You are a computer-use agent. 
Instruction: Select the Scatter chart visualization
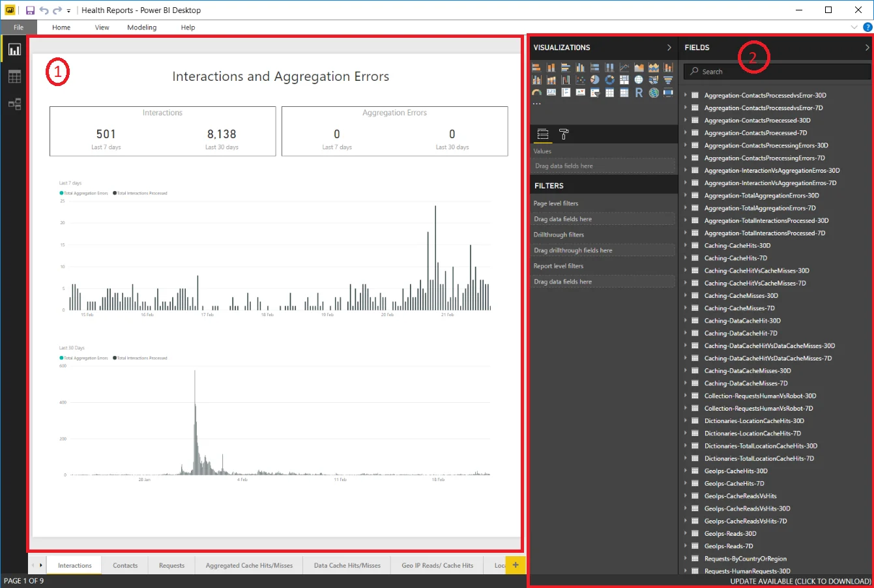580,80
